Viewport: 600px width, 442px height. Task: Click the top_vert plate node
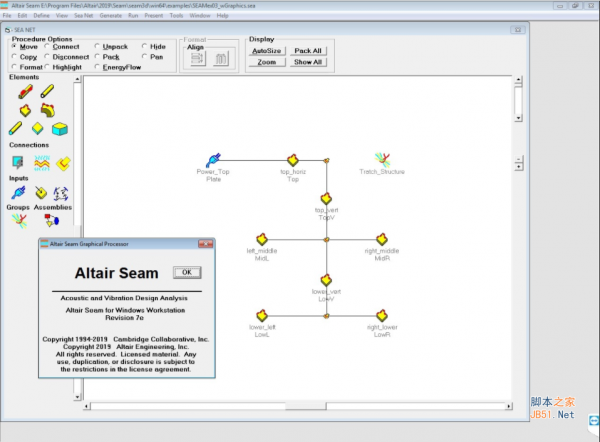326,199
